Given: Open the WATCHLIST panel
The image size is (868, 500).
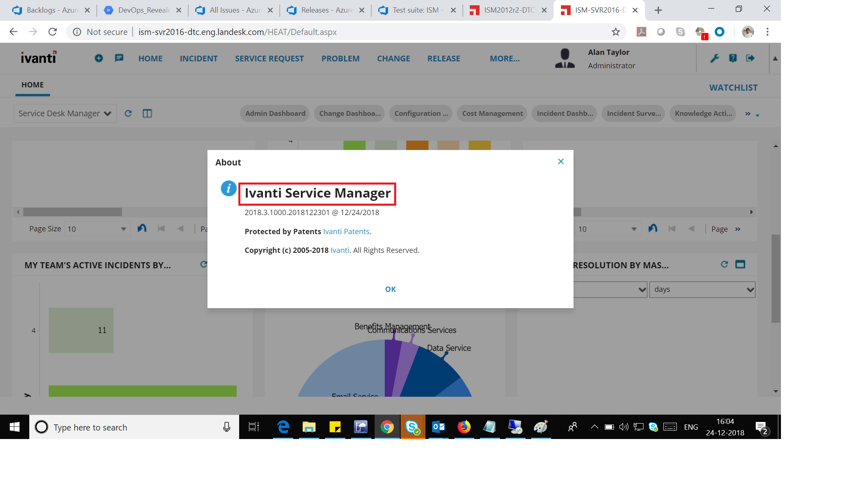Looking at the screenshot, I should point(733,88).
